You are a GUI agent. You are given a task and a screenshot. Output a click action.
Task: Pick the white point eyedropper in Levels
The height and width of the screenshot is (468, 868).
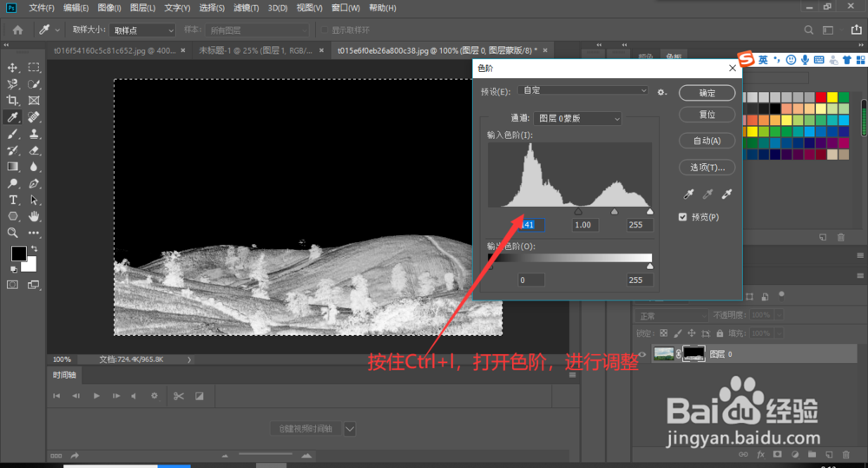pos(727,194)
